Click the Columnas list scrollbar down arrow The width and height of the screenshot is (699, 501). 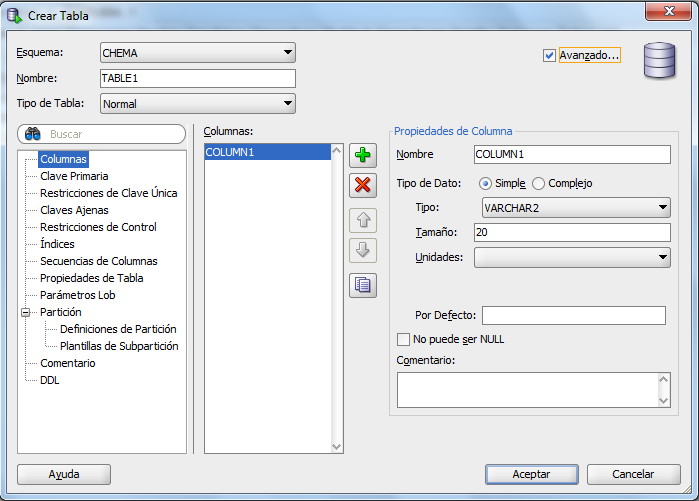337,447
